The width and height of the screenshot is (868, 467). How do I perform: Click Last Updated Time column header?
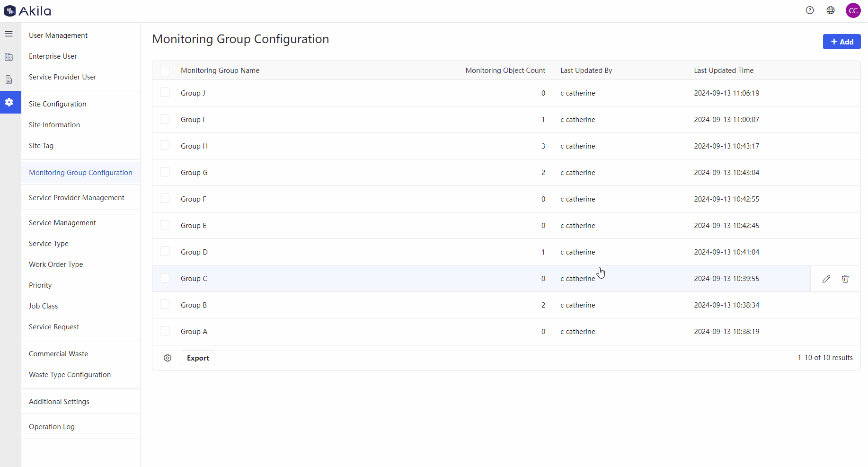pyautogui.click(x=724, y=70)
